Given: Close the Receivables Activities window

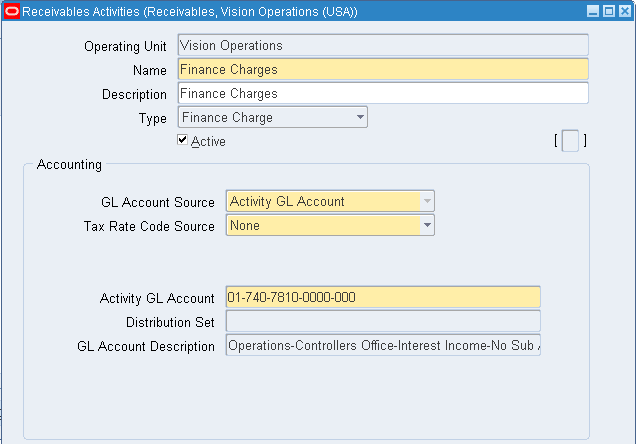Looking at the screenshot, I should pos(624,11).
